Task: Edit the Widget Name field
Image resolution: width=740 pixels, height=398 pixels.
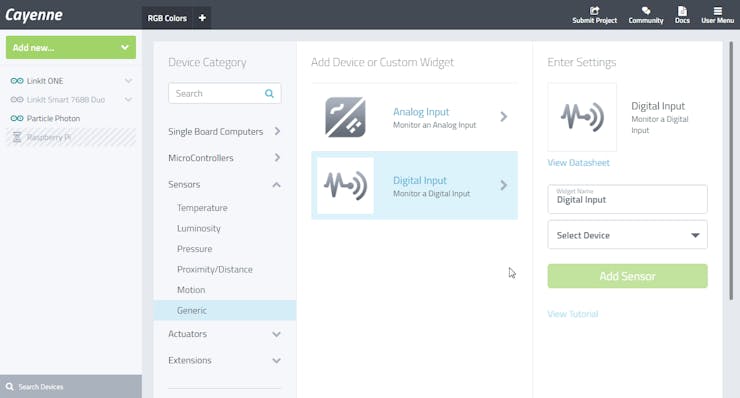Action: click(627, 199)
